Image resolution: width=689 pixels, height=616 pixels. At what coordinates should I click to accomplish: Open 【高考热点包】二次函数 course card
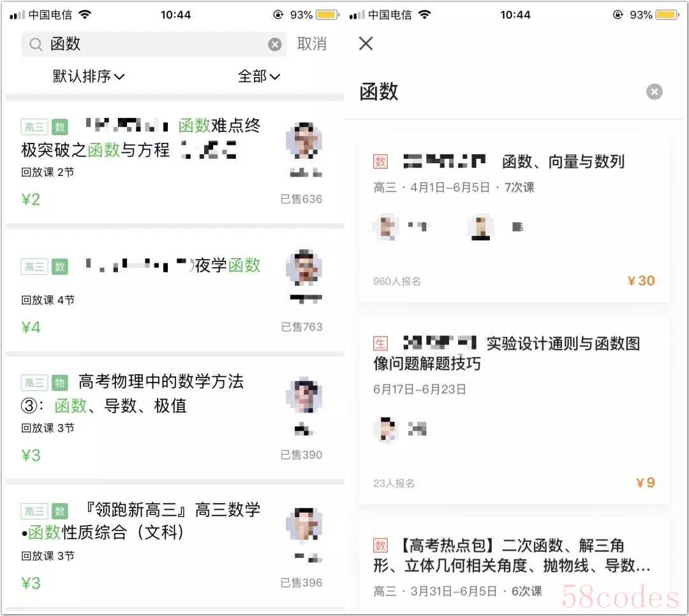(514, 566)
